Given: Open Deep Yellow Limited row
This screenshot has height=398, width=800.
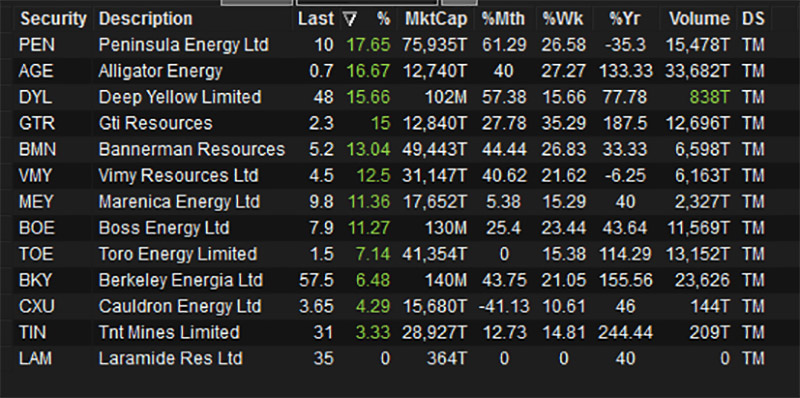Looking at the screenshot, I should click(392, 97).
